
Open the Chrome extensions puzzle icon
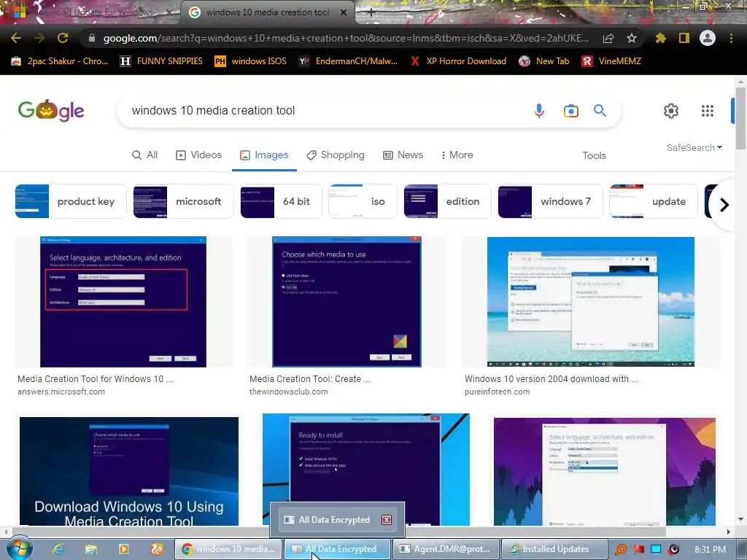(661, 38)
